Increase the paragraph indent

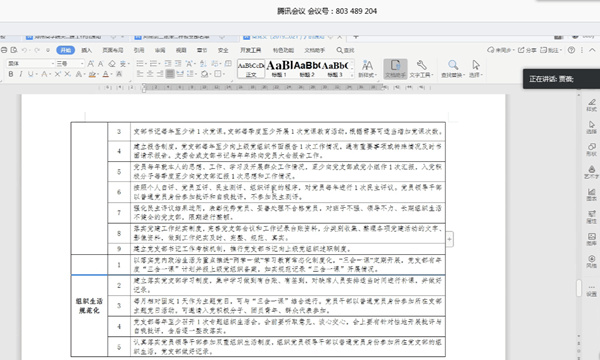pyautogui.click(x=178, y=64)
